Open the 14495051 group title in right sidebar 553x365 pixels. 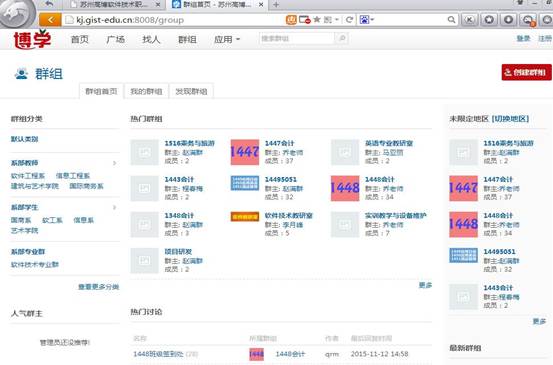[x=499, y=251]
